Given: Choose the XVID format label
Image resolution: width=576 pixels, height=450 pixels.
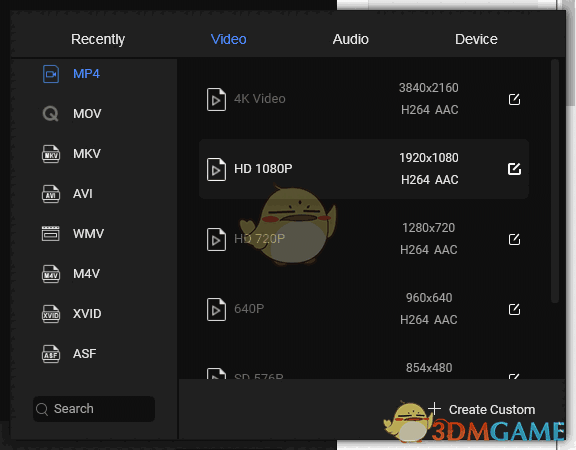Looking at the screenshot, I should pyautogui.click(x=87, y=314).
